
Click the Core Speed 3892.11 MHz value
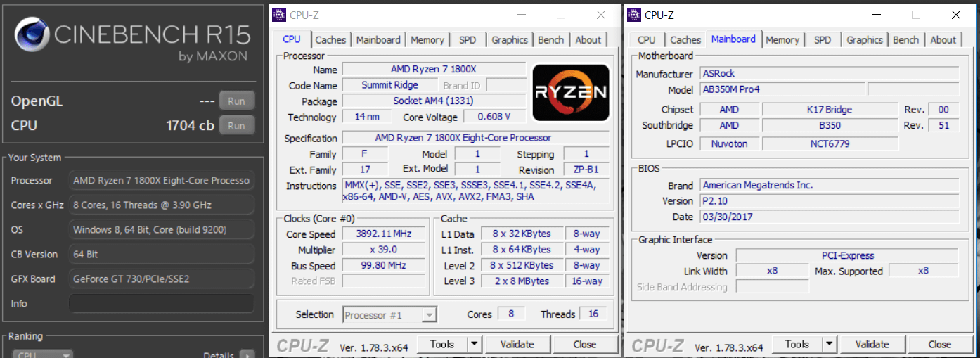click(x=384, y=234)
